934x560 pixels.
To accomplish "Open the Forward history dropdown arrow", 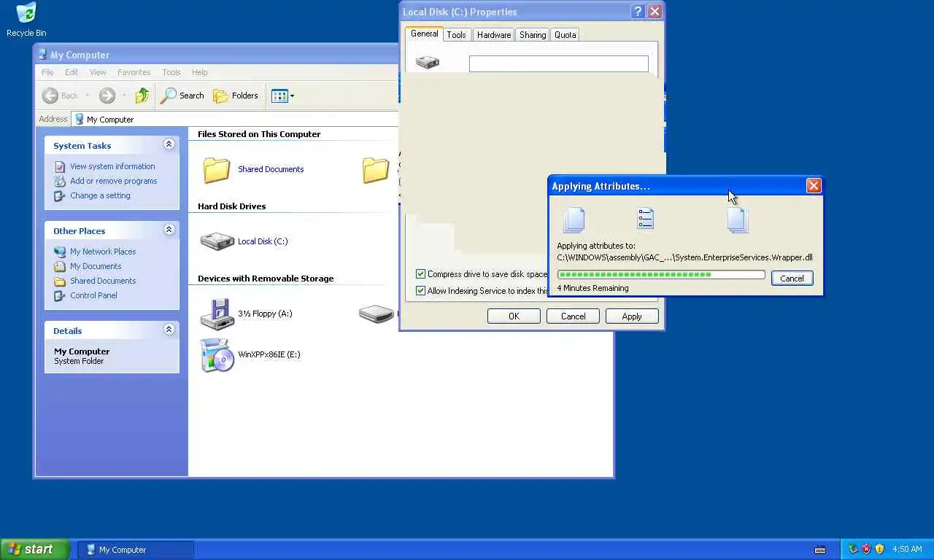I will pos(124,96).
